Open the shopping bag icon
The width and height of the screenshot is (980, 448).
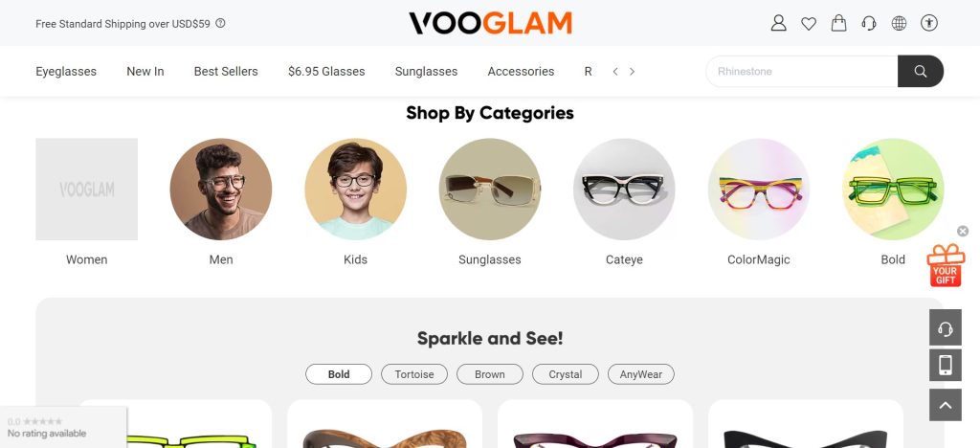click(x=838, y=23)
